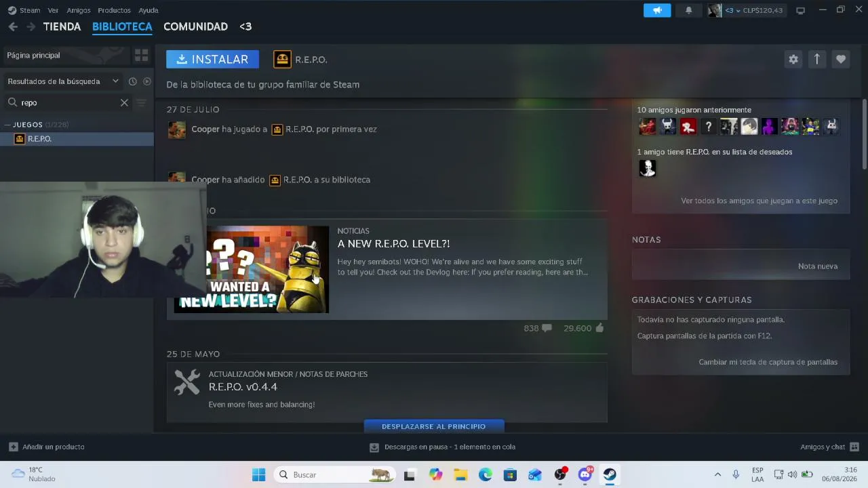This screenshot has width=868, height=488.
Task: Open the profile avatar in title bar
Action: [715, 10]
